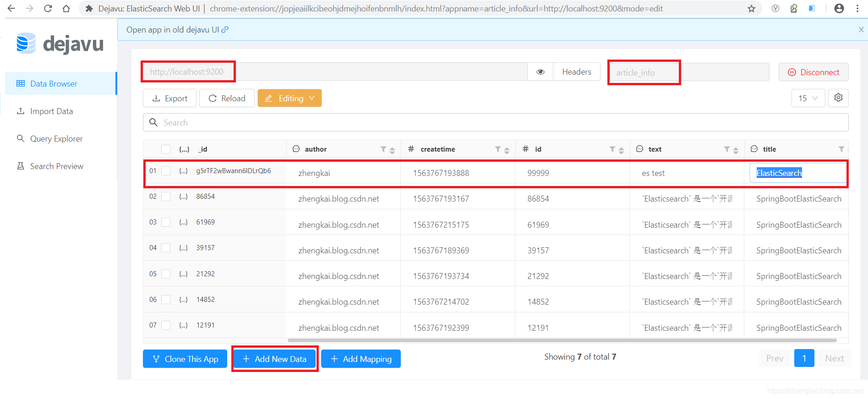Click the dejavu extension icon in toolbar
Image resolution: width=868 pixels, height=399 pixels.
(812, 8)
